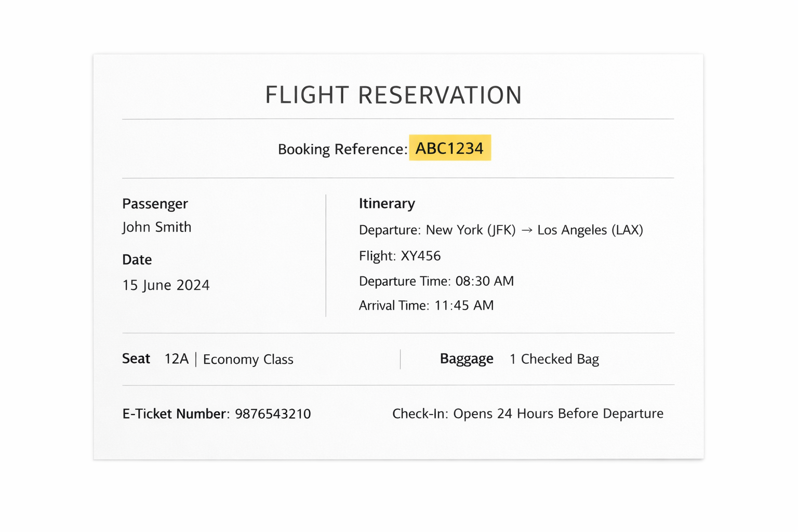Click the Los Angeles (LAX) destination
Screen dimensions: 798x532
[x=590, y=230]
